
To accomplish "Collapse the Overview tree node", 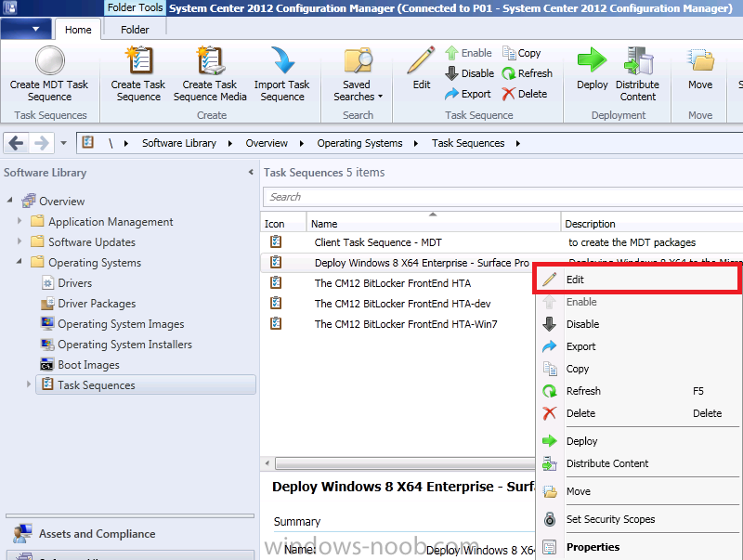I will tap(10, 201).
